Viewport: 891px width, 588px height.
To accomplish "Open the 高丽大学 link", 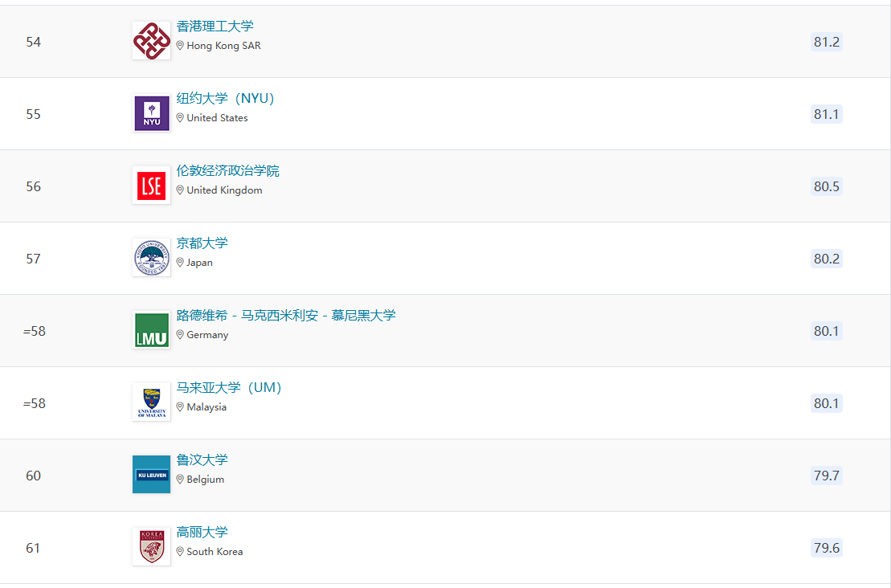I will point(202,532).
